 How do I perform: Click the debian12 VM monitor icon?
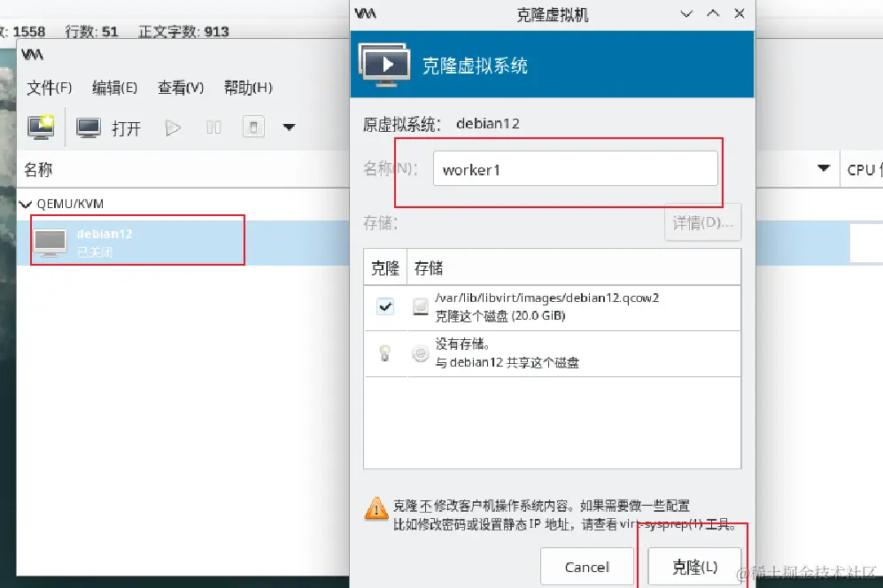coord(50,243)
